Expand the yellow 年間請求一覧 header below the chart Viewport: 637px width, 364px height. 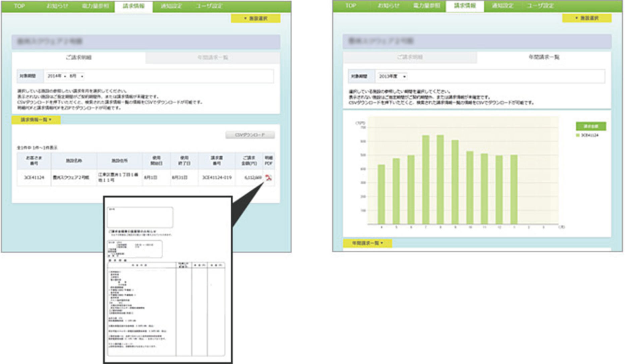click(367, 243)
